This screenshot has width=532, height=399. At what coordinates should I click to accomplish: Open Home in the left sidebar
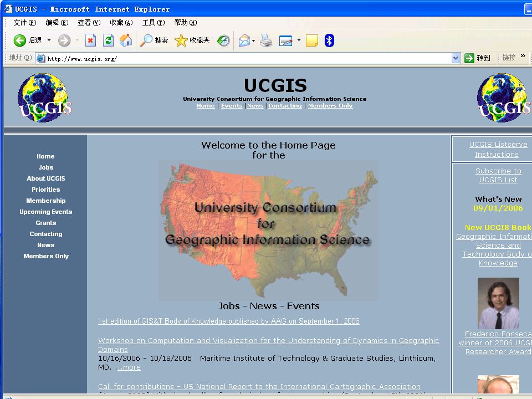(x=45, y=156)
